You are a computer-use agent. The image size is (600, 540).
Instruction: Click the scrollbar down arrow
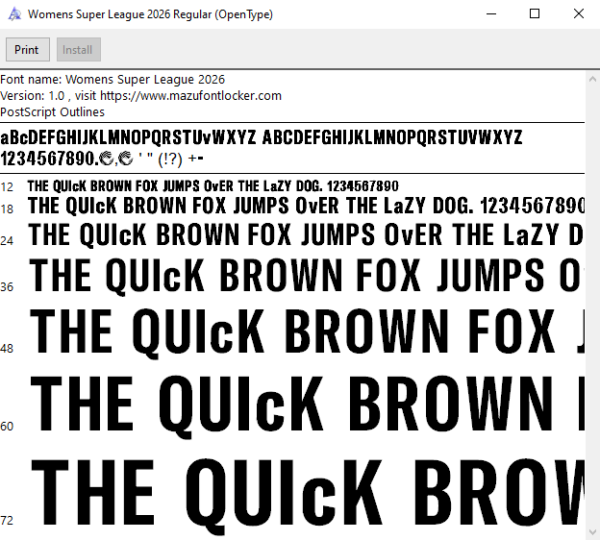point(592,532)
